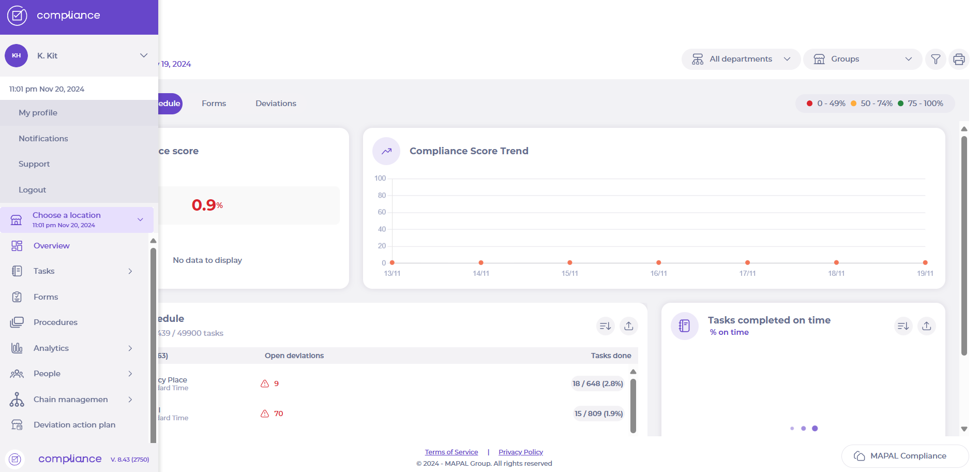
Task: Click the KH user avatar
Action: [17, 56]
